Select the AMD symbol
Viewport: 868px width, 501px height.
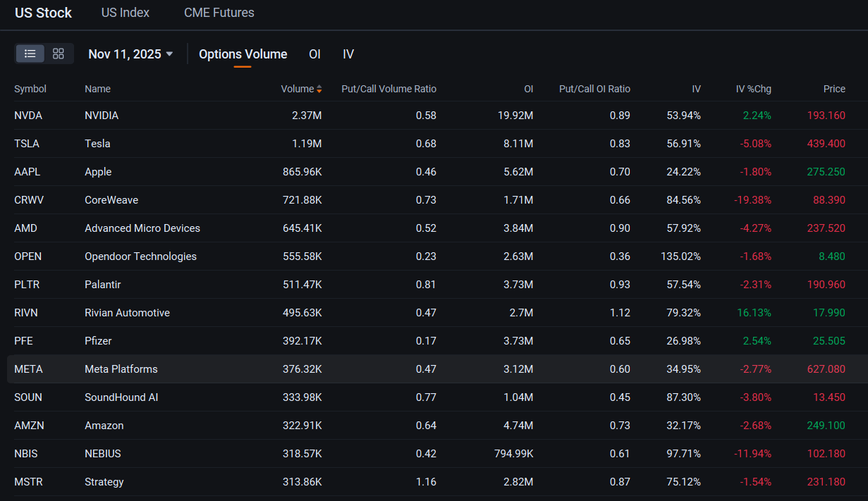pyautogui.click(x=25, y=228)
